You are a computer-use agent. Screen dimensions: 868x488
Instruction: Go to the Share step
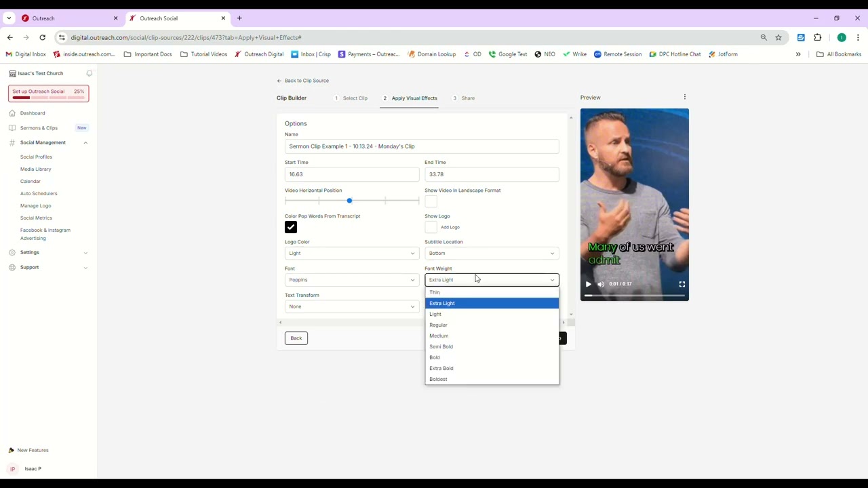click(x=464, y=98)
